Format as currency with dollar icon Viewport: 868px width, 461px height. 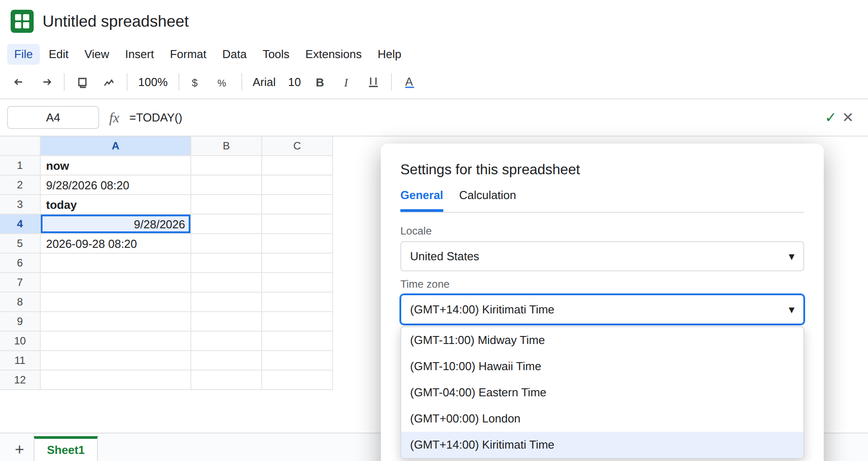pos(194,83)
